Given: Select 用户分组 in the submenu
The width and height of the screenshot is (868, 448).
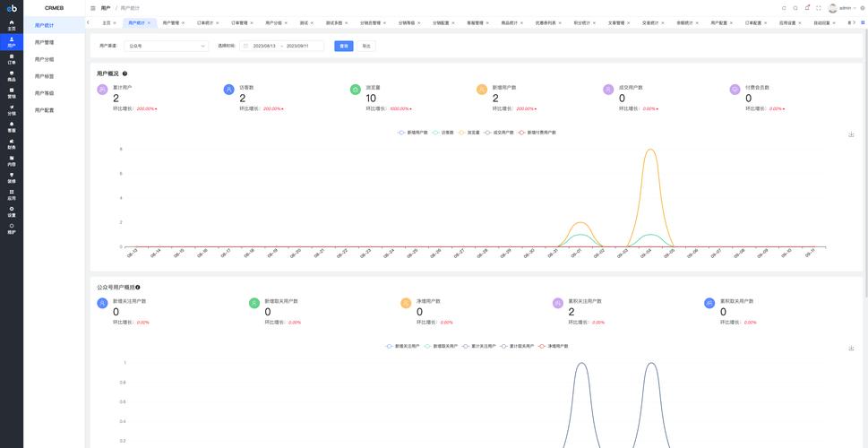Looking at the screenshot, I should pos(45,59).
